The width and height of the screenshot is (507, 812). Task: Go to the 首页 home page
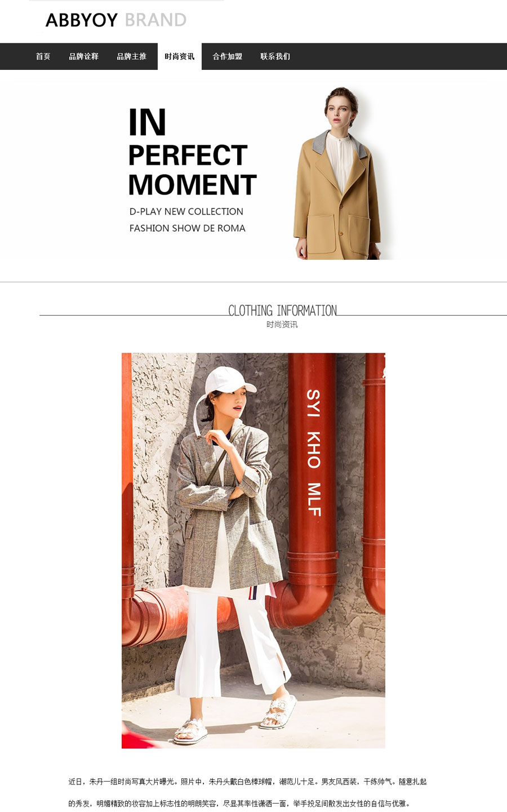43,56
